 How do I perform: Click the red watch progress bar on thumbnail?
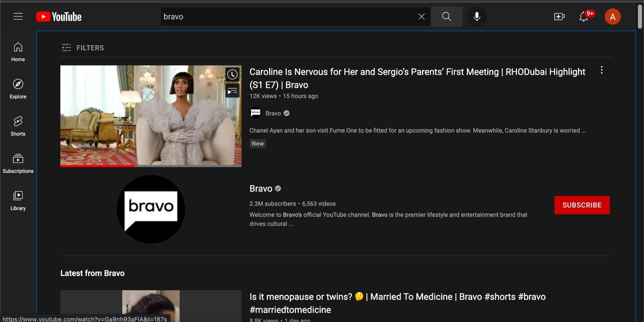pyautogui.click(x=97, y=166)
